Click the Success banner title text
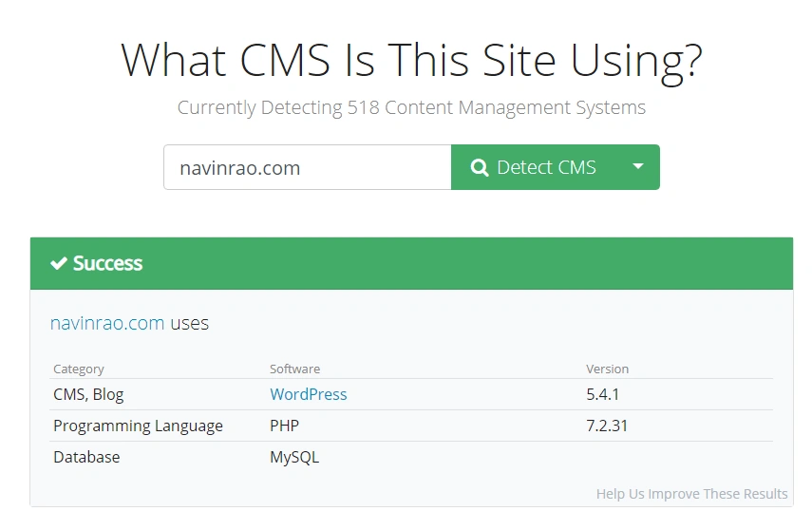This screenshot has height=530, width=812. (107, 263)
